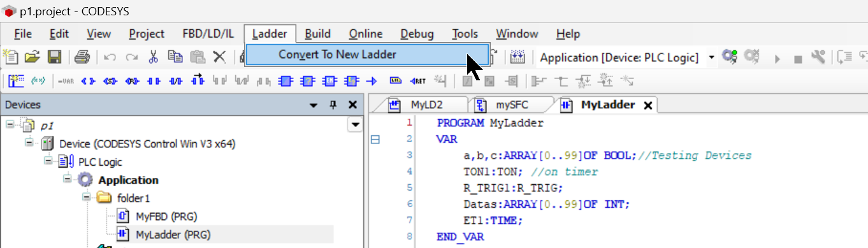Redo the last undone action
Viewport: 868px width, 248px height.
pyautogui.click(x=131, y=57)
